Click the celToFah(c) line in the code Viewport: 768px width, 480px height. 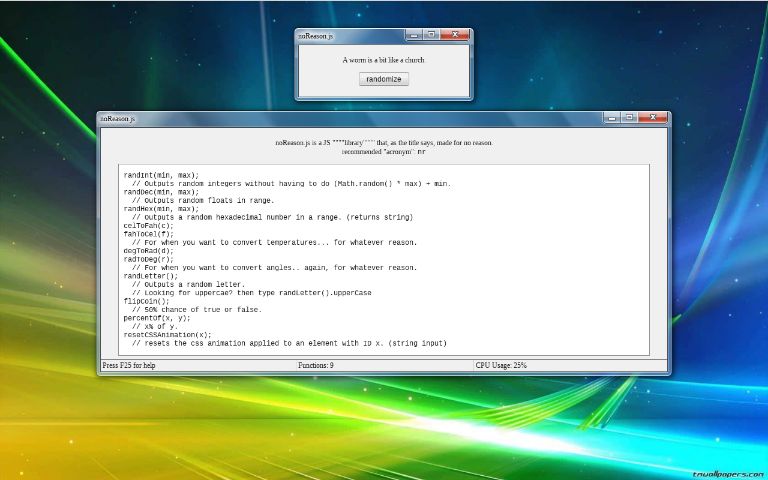tap(148, 226)
